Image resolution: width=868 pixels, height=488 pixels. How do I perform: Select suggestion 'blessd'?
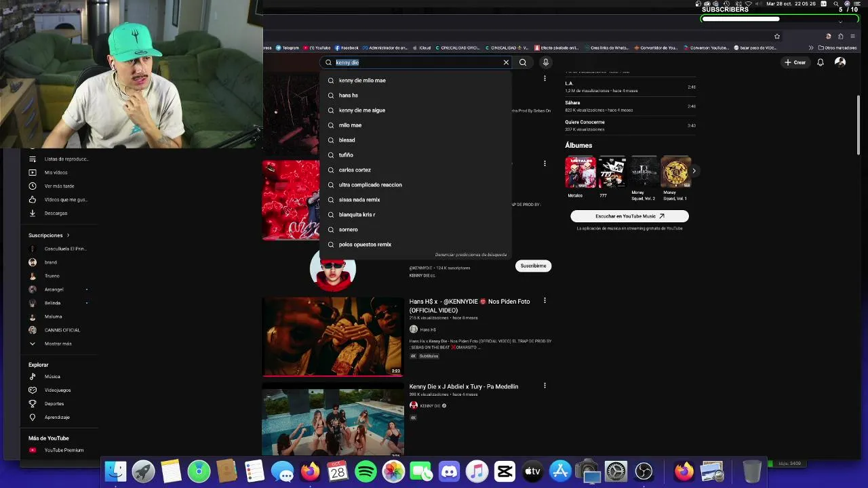pos(415,140)
